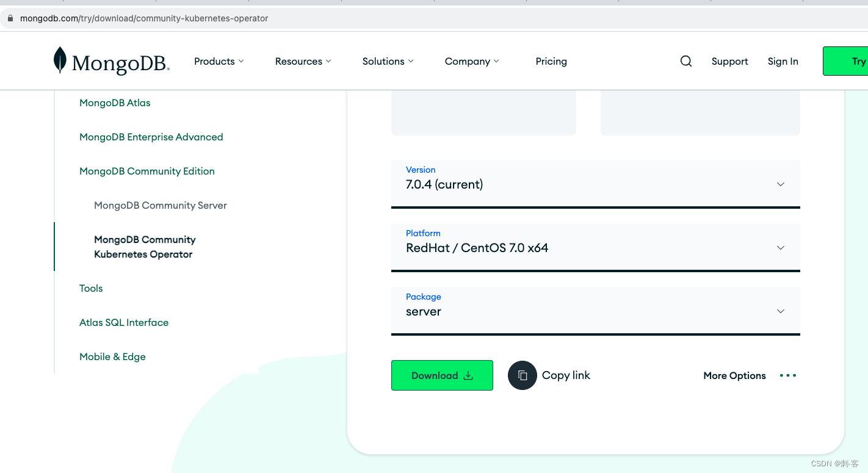Image resolution: width=868 pixels, height=473 pixels.
Task: Click the Copy link text
Action: (x=566, y=375)
